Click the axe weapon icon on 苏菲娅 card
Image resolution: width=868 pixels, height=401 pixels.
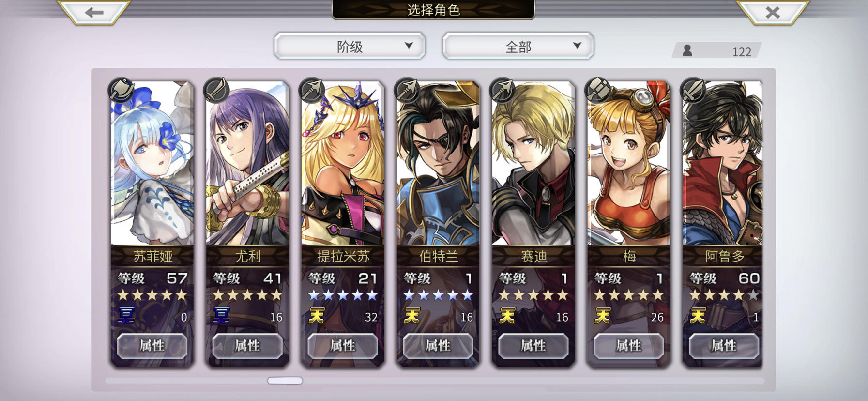click(121, 90)
